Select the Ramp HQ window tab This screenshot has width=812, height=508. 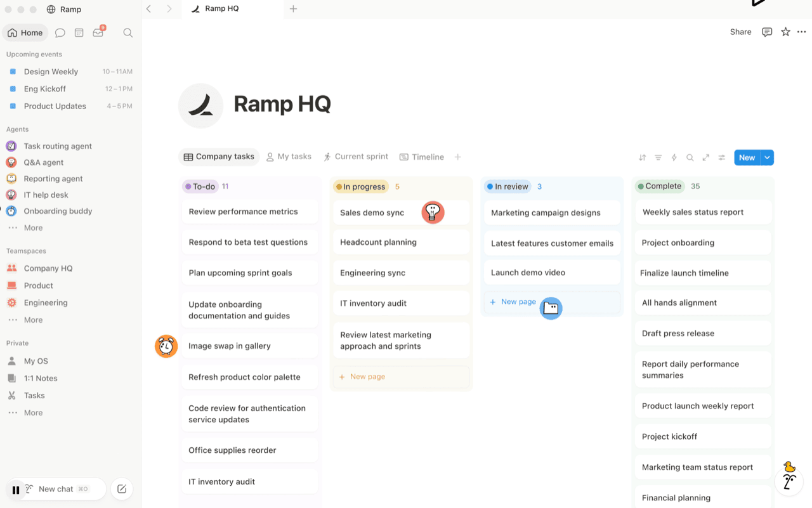tap(232, 9)
